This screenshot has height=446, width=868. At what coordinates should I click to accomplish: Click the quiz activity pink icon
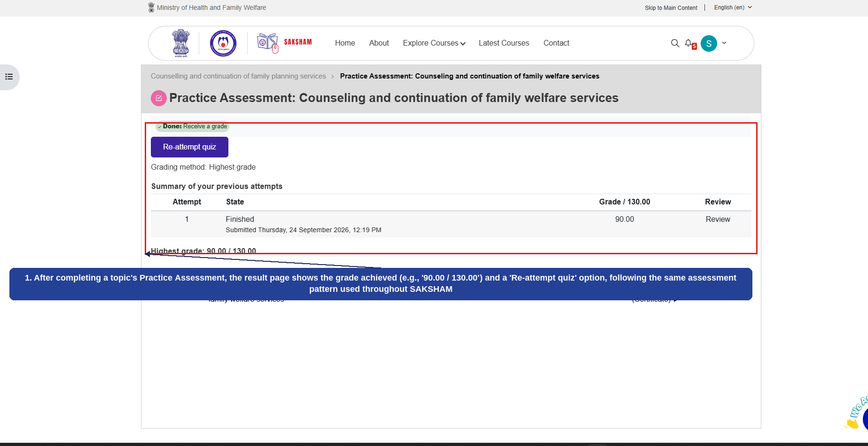159,98
